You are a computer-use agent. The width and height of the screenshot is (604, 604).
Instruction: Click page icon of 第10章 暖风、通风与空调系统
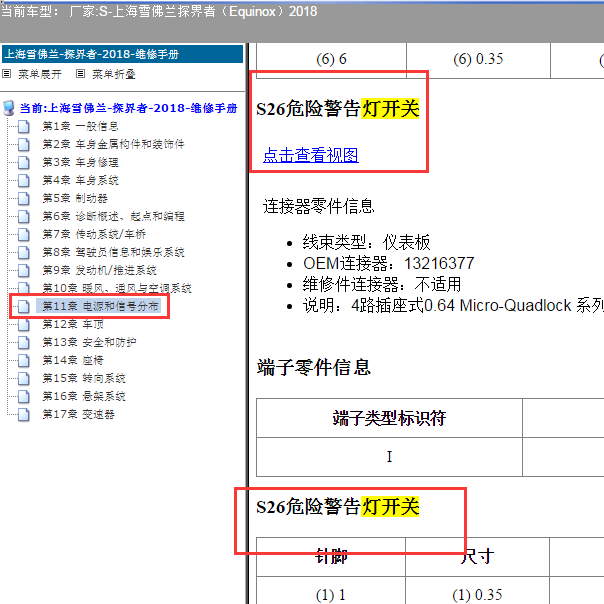[x=24, y=288]
